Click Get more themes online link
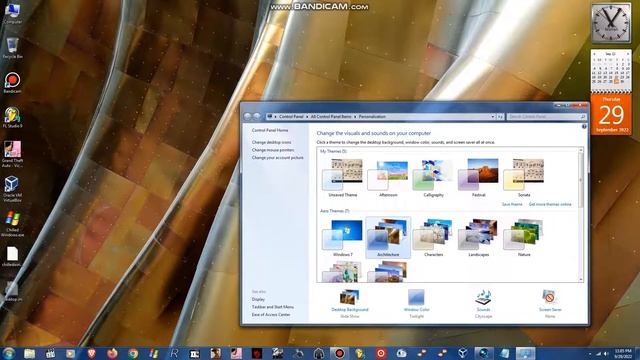640x360 pixels. (x=550, y=204)
